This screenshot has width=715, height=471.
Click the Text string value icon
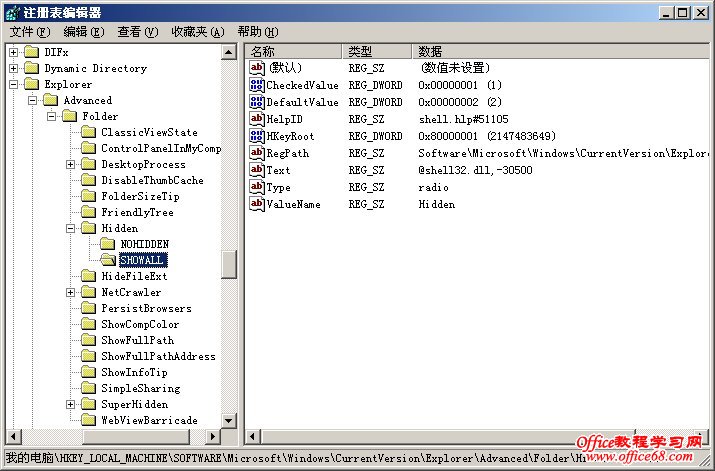(257, 170)
